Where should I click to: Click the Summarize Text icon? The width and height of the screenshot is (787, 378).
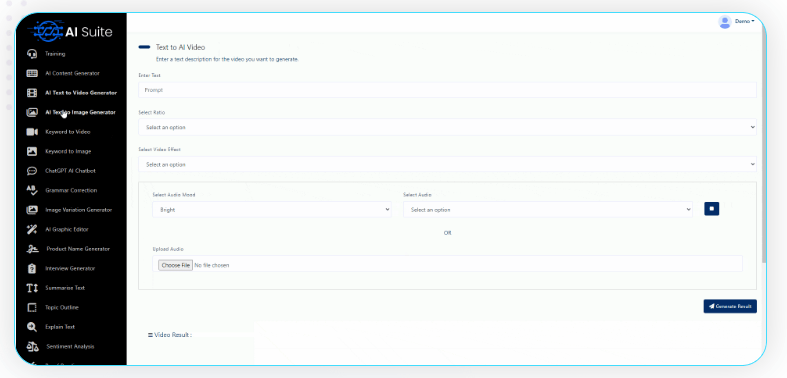pyautogui.click(x=32, y=288)
